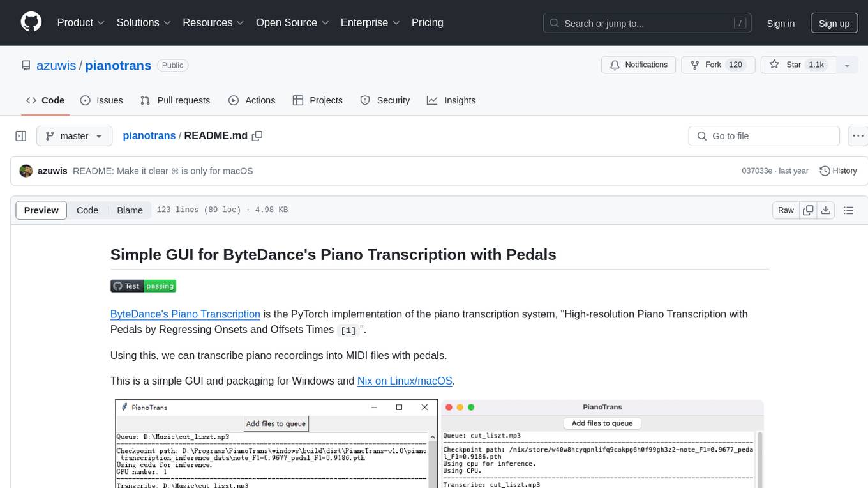The height and width of the screenshot is (488, 868).
Task: Open the more file actions menu
Action: point(858,136)
